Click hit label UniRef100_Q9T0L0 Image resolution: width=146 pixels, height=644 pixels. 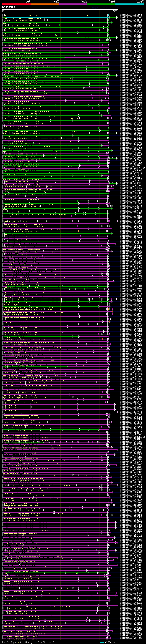[x=131, y=63]
